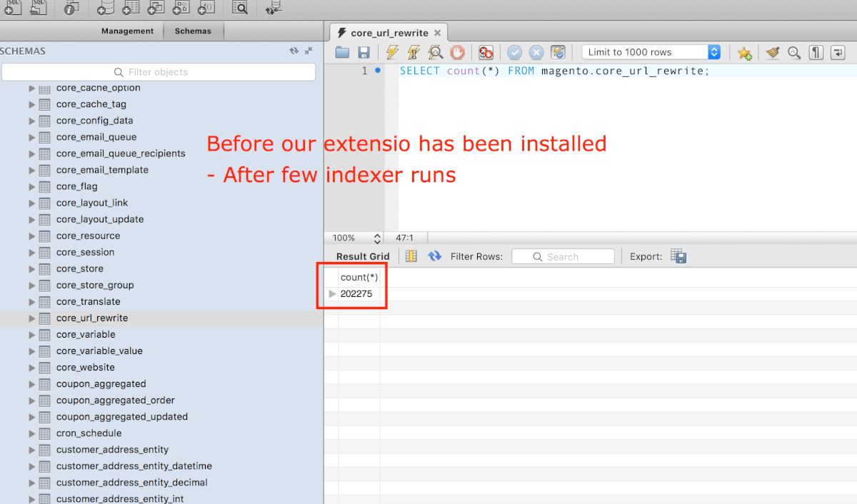The height and width of the screenshot is (504, 857).
Task: Open the editor zoom 100% stepper
Action: coord(377,238)
